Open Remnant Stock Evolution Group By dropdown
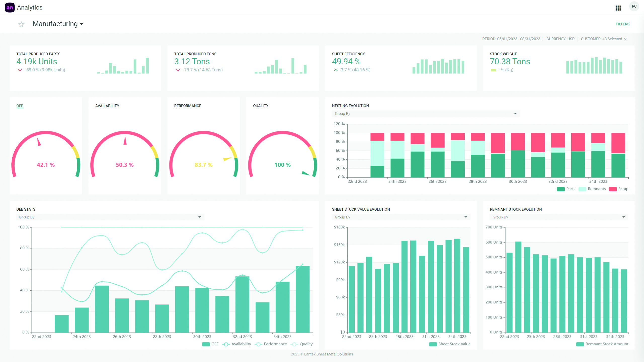This screenshot has width=644, height=362. tap(558, 217)
